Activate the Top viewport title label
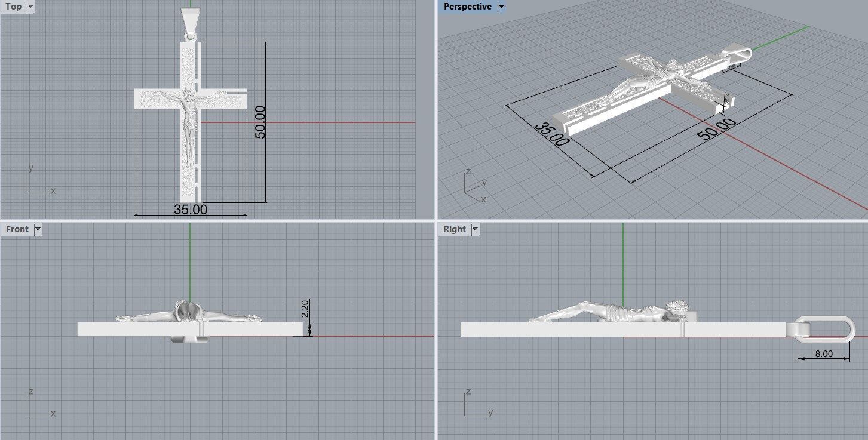 click(x=13, y=7)
